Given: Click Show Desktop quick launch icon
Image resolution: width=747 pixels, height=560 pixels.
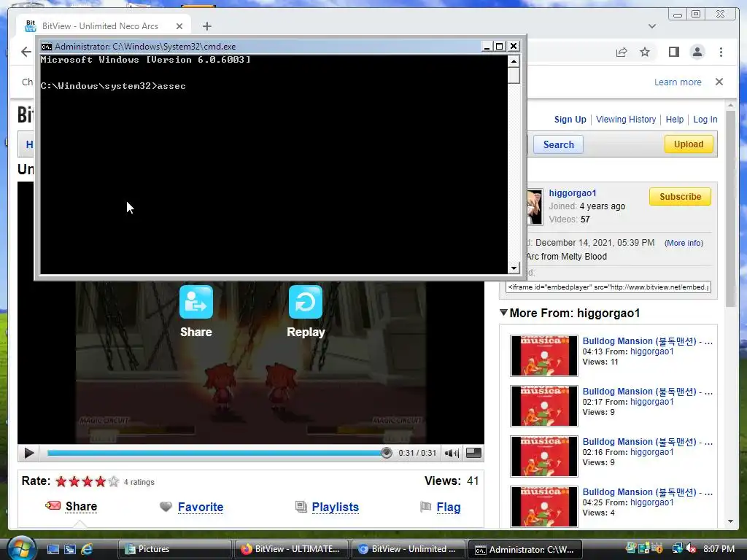Looking at the screenshot, I should pos(53,549).
